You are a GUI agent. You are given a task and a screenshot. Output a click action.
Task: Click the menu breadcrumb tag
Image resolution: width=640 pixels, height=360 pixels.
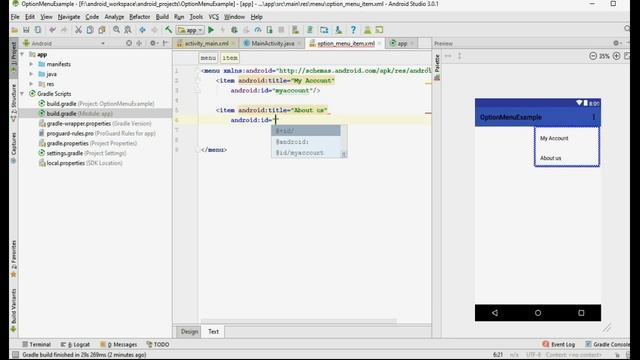pyautogui.click(x=208, y=58)
